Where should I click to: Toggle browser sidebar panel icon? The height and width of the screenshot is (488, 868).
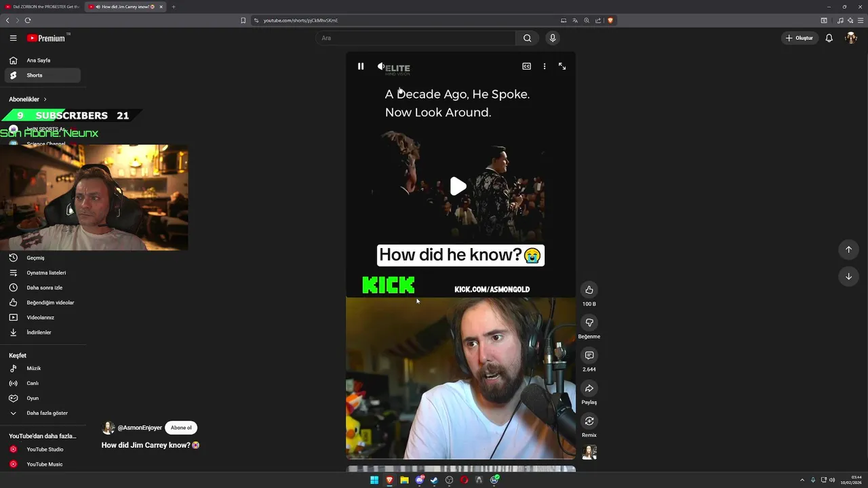824,20
